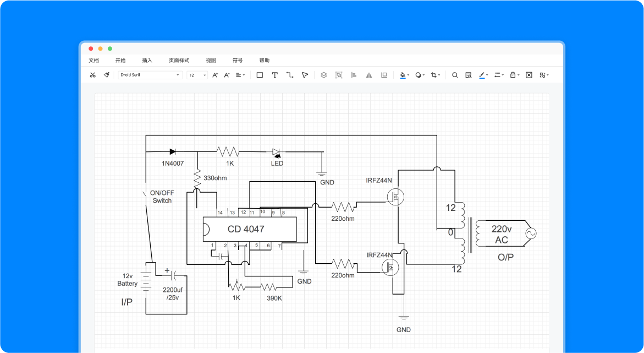Decrease font size with A- icon
Viewport: 644px width, 353px height.
pyautogui.click(x=226, y=75)
